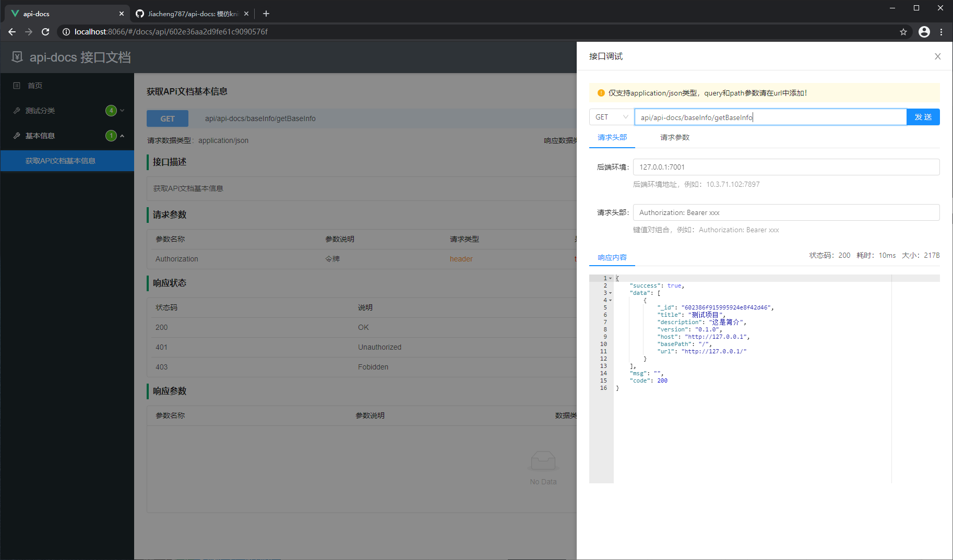This screenshot has width=953, height=560.
Task: Click the 401 status code cell
Action: coord(161,347)
